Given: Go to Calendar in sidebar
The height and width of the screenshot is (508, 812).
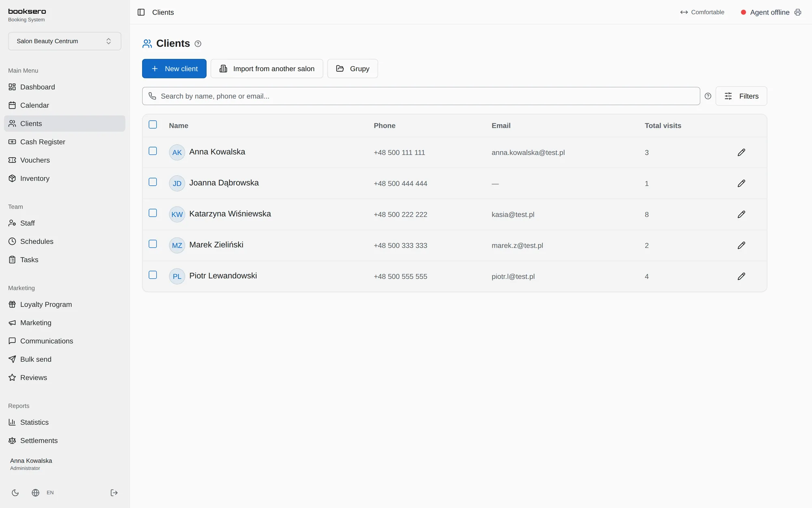Looking at the screenshot, I should (65, 105).
